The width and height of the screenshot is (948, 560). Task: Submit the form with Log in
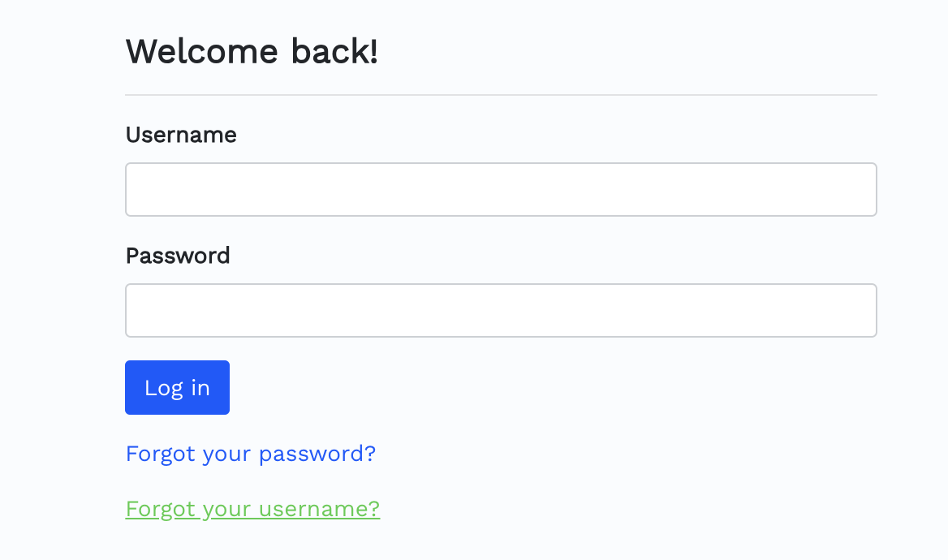[177, 388]
